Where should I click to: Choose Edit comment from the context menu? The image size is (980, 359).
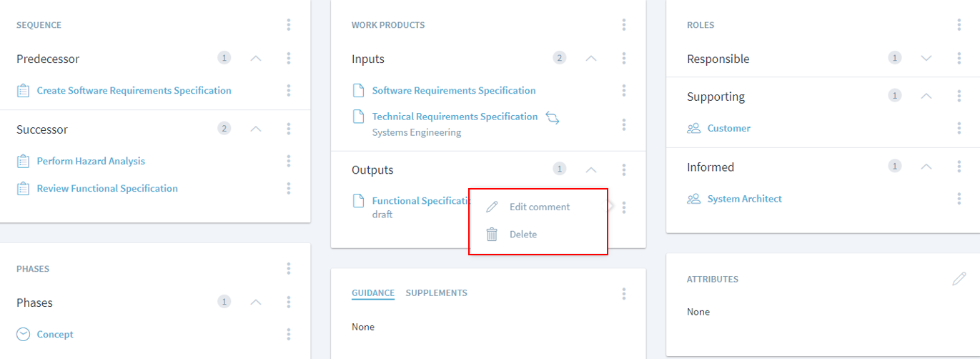(x=539, y=207)
